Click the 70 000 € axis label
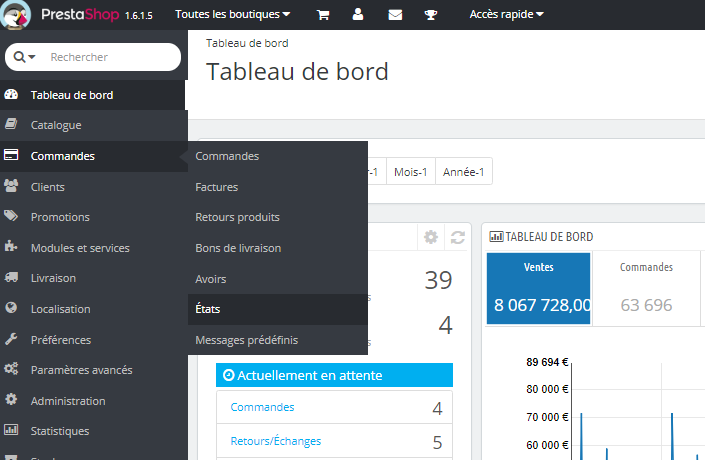This screenshot has width=705, height=460. point(547,417)
